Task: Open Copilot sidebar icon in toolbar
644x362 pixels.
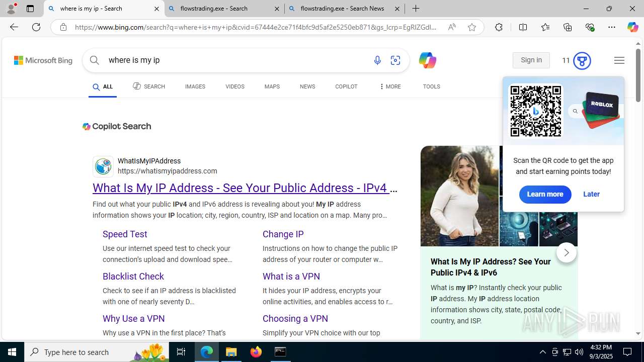Action: pos(632,27)
